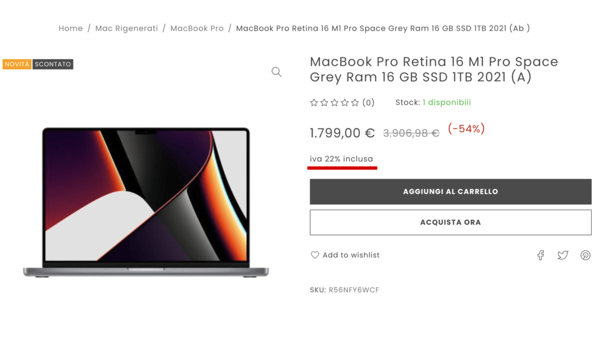Go to Mac Rigenerati breadcrumb

(x=127, y=28)
